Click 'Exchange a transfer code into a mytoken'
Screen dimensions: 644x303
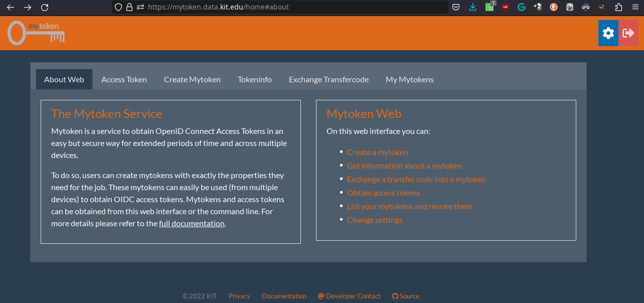pyautogui.click(x=416, y=179)
